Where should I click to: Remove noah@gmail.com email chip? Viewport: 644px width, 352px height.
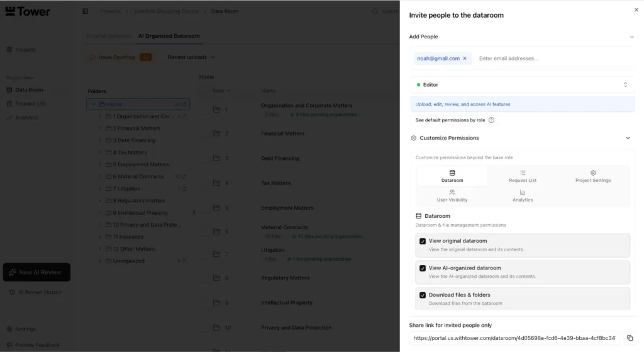[465, 59]
